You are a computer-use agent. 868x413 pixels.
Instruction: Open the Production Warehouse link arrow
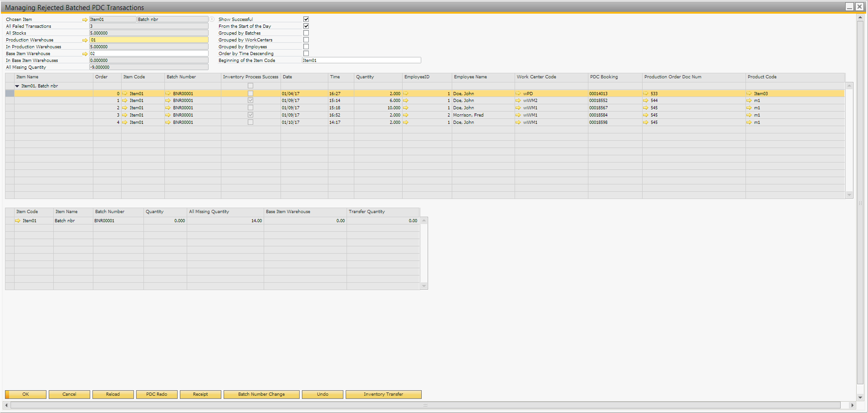[x=85, y=40]
